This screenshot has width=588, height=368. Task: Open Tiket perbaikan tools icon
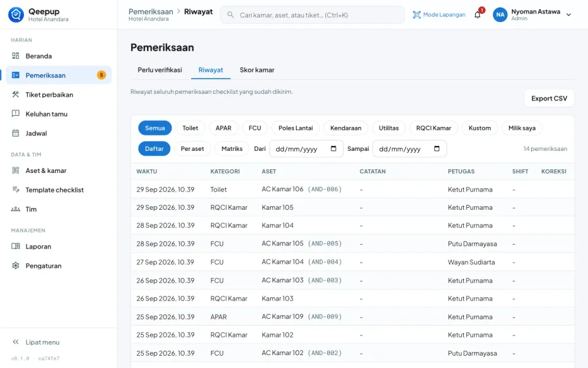click(x=15, y=94)
